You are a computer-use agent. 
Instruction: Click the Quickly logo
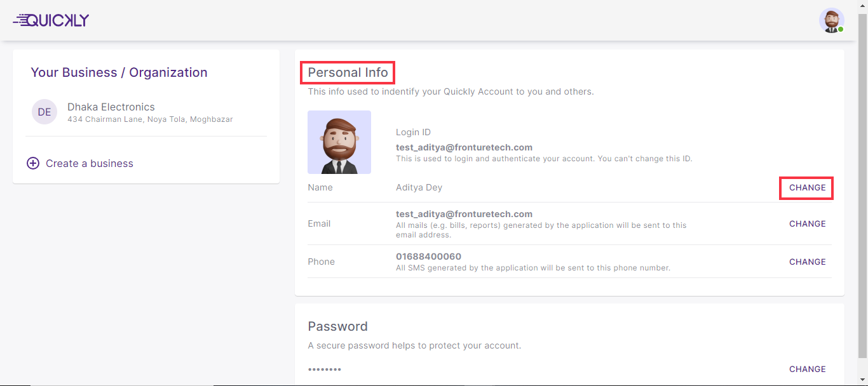point(51,20)
